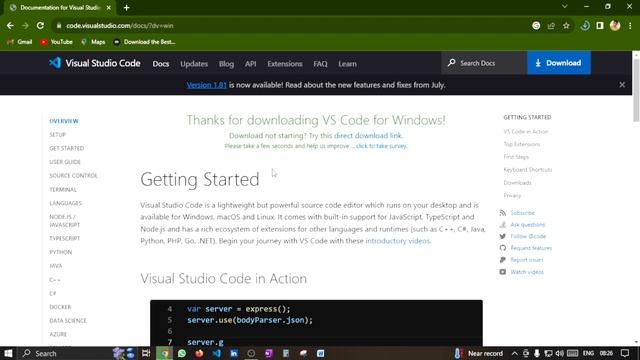Select DOCKER in the left sidebar
The height and width of the screenshot is (360, 640).
(60, 307)
